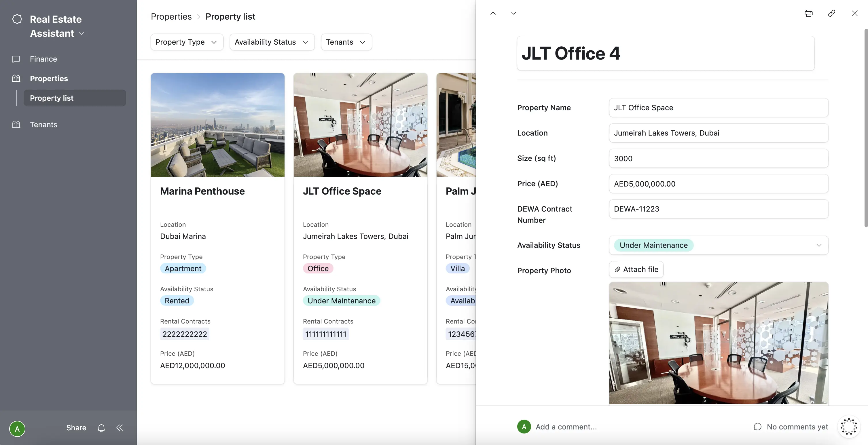Go to next record with down arrow

point(513,14)
